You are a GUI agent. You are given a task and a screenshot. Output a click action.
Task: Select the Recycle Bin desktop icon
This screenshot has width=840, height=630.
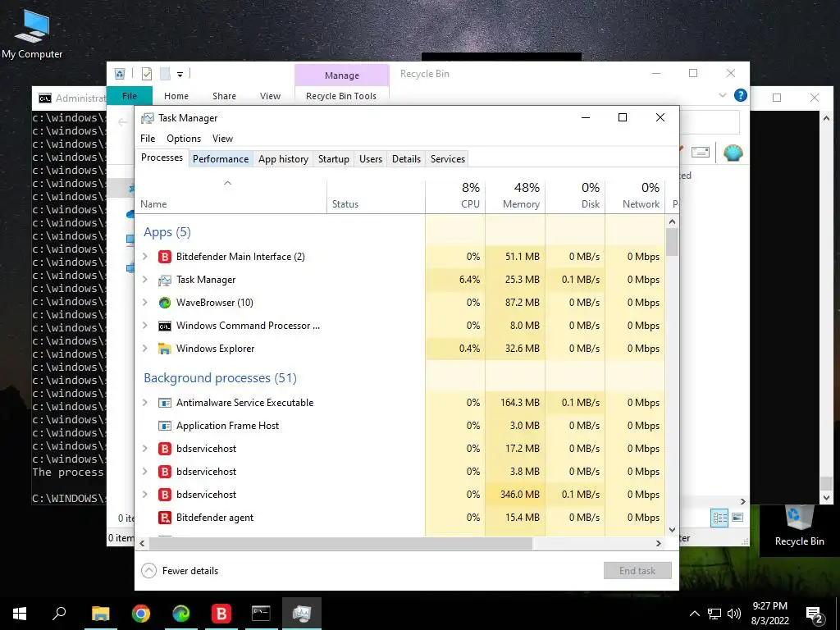(799, 526)
